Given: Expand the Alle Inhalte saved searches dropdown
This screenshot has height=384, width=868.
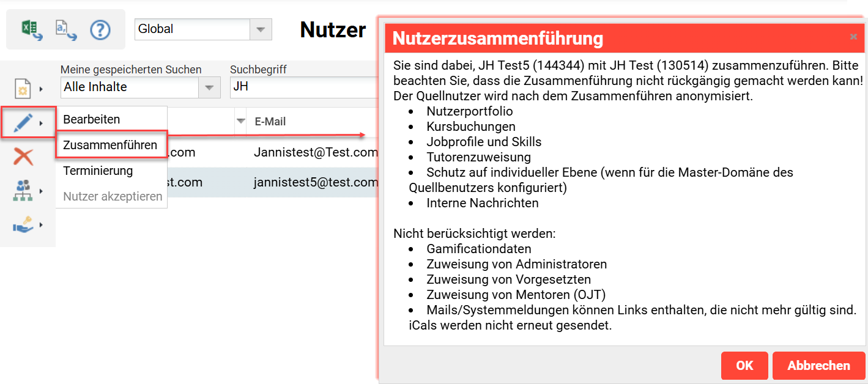Looking at the screenshot, I should click(209, 87).
